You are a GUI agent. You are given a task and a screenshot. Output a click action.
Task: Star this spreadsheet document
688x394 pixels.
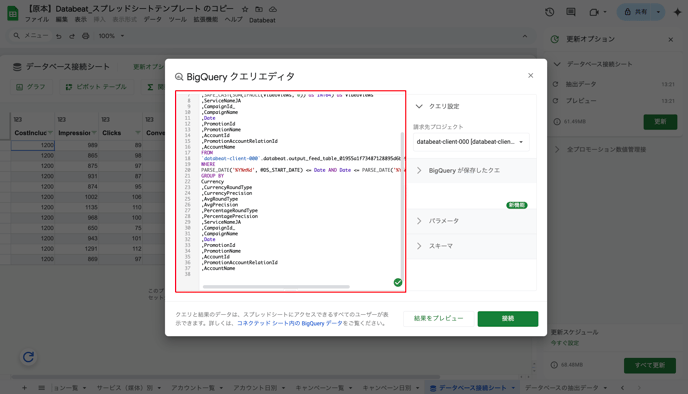(x=245, y=9)
